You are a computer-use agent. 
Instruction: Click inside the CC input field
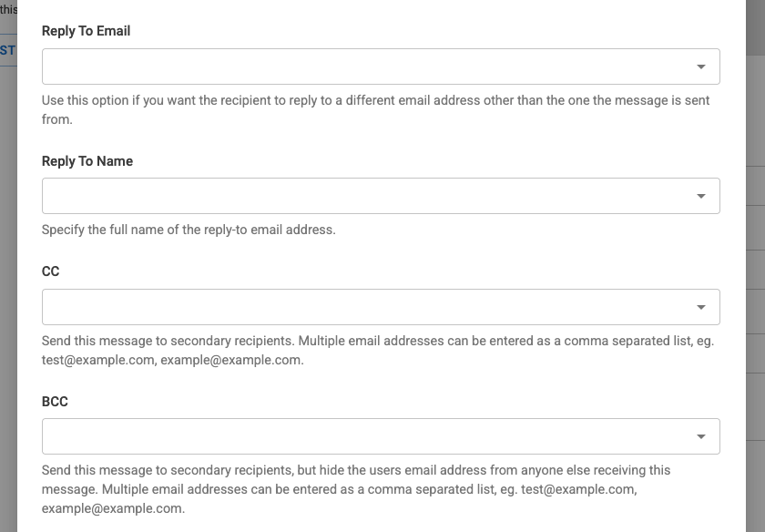pos(364,307)
